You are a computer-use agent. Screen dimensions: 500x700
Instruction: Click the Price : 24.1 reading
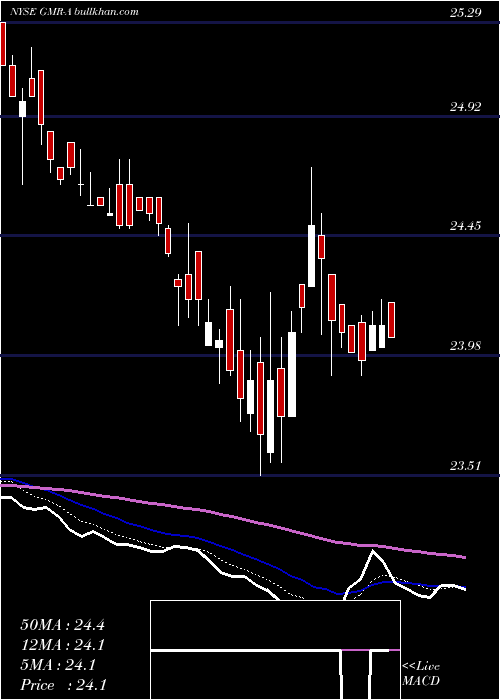[63, 685]
